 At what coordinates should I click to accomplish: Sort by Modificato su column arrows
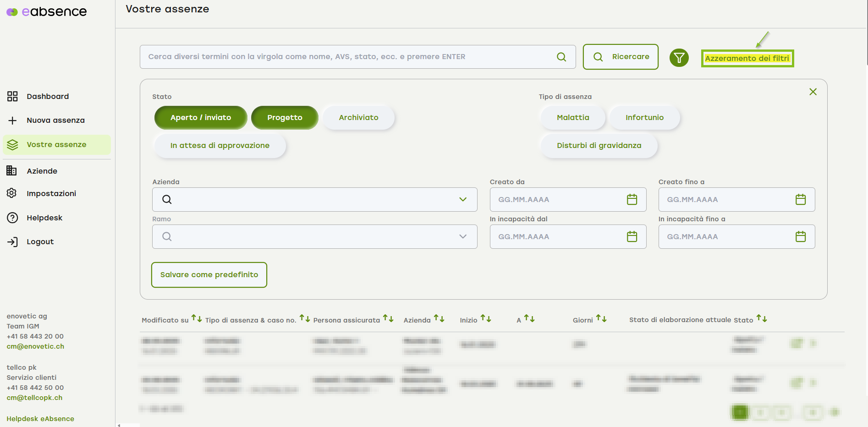click(197, 318)
